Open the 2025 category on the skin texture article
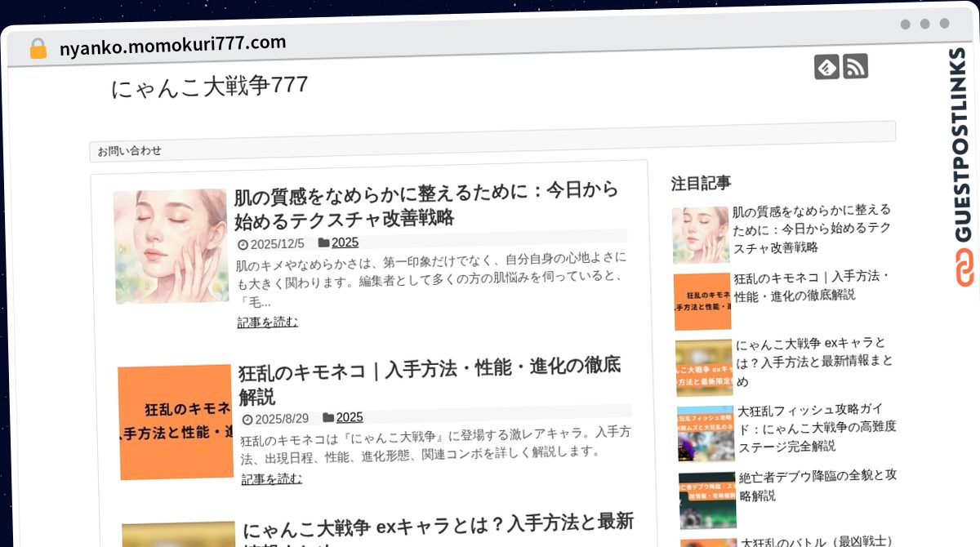The width and height of the screenshot is (980, 547). 345,242
